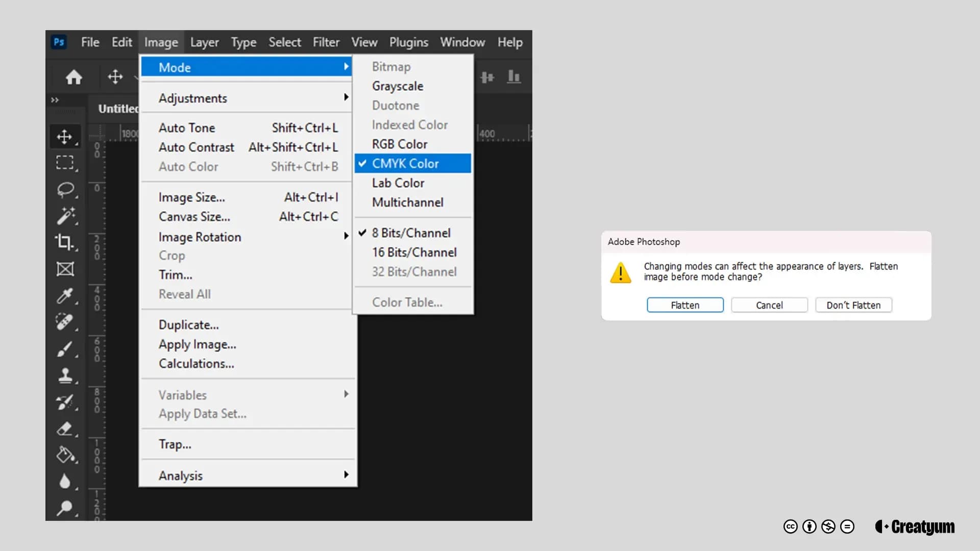Select the Zoom tool in toolbar
Screen dimensions: 980x551
[65, 509]
